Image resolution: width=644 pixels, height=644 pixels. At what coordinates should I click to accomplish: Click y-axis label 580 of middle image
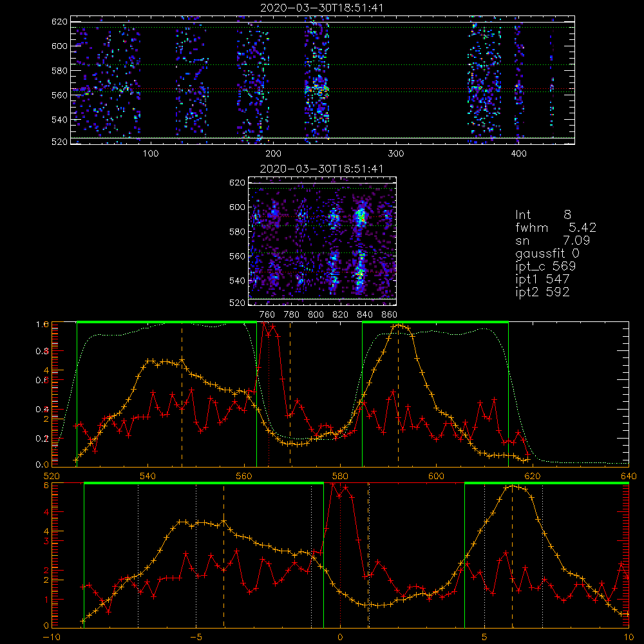237,232
